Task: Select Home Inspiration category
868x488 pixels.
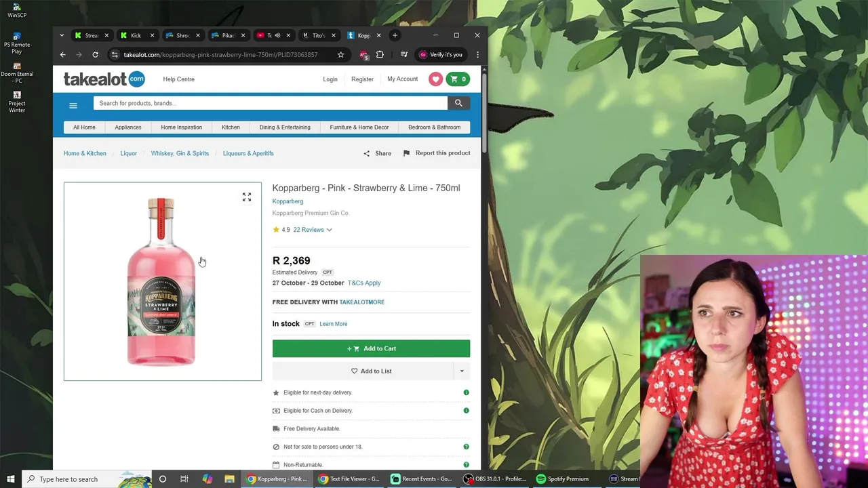Action: (x=181, y=127)
